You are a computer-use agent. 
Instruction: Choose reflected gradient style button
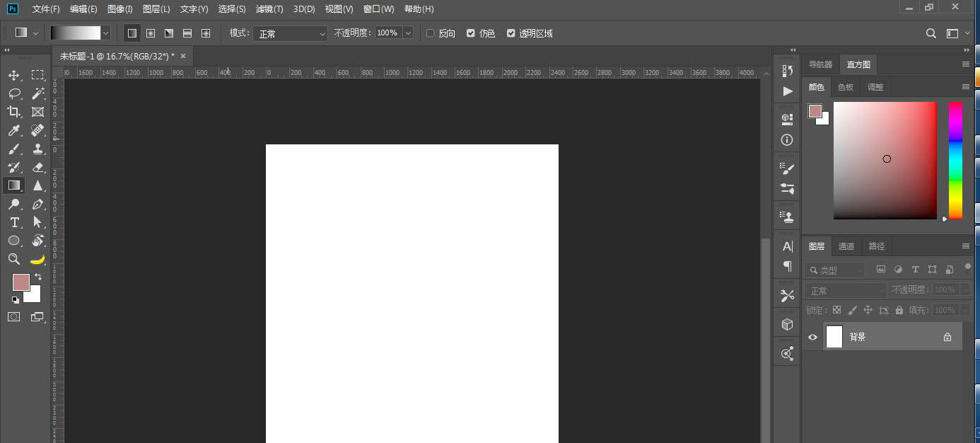(187, 33)
